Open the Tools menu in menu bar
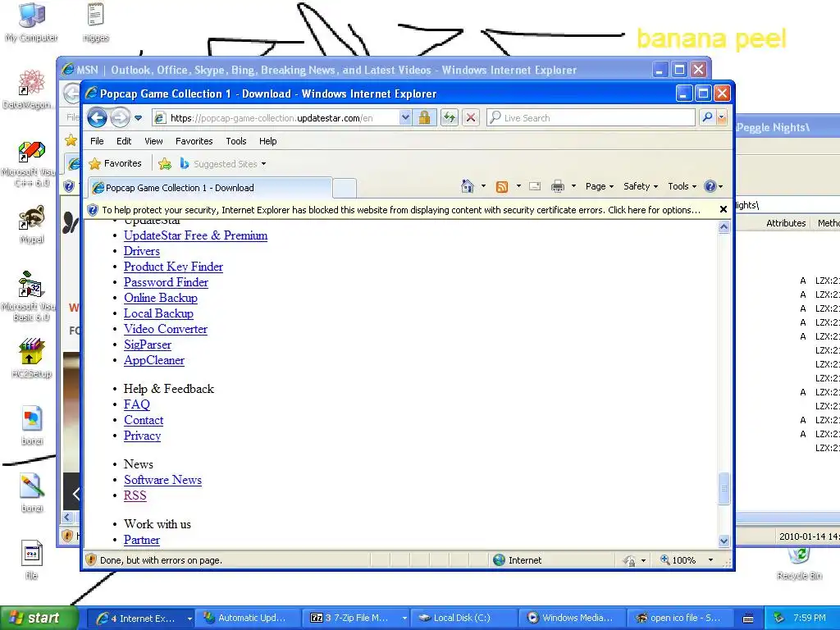This screenshot has height=630, width=840. coord(235,141)
